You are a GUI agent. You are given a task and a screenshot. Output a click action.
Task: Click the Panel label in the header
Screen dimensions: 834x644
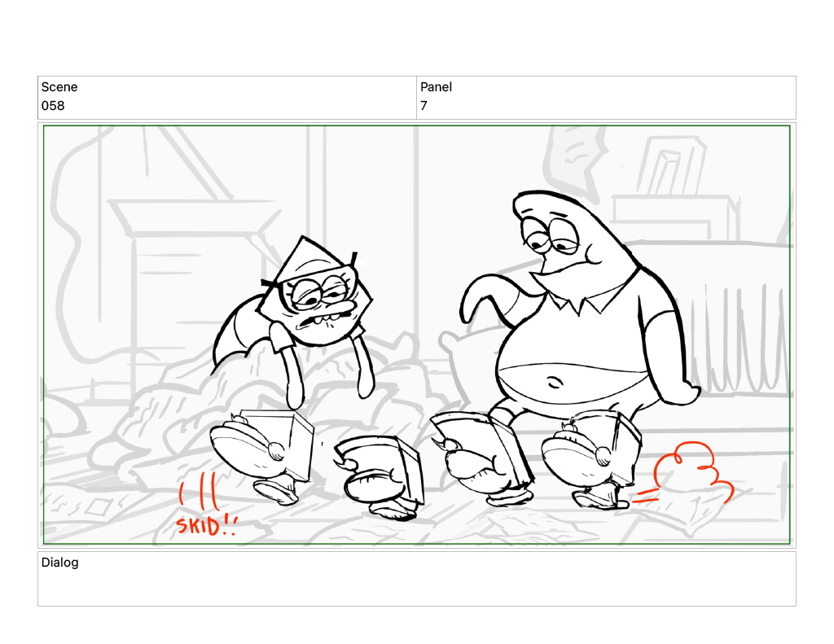[x=436, y=87]
